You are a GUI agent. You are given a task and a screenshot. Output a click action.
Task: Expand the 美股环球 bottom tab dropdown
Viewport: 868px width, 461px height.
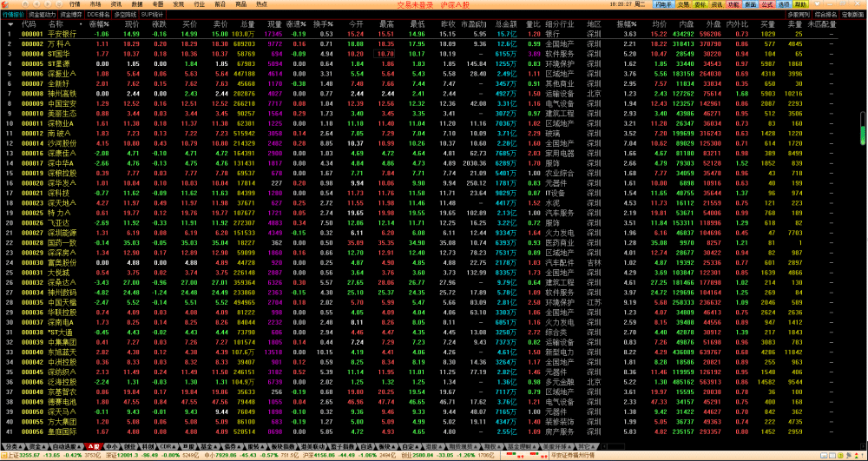click(569, 446)
